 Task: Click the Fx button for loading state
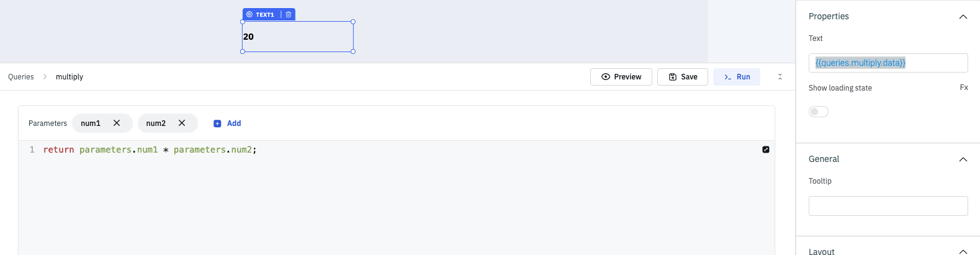point(964,87)
